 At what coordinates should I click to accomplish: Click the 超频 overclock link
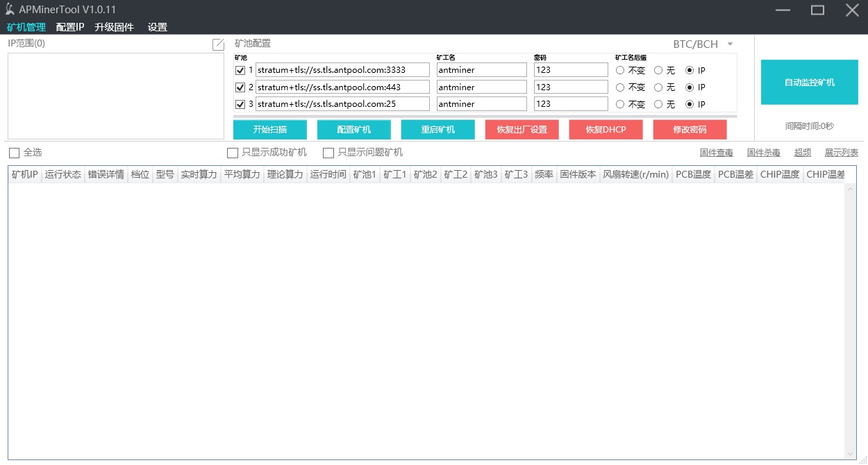click(803, 153)
